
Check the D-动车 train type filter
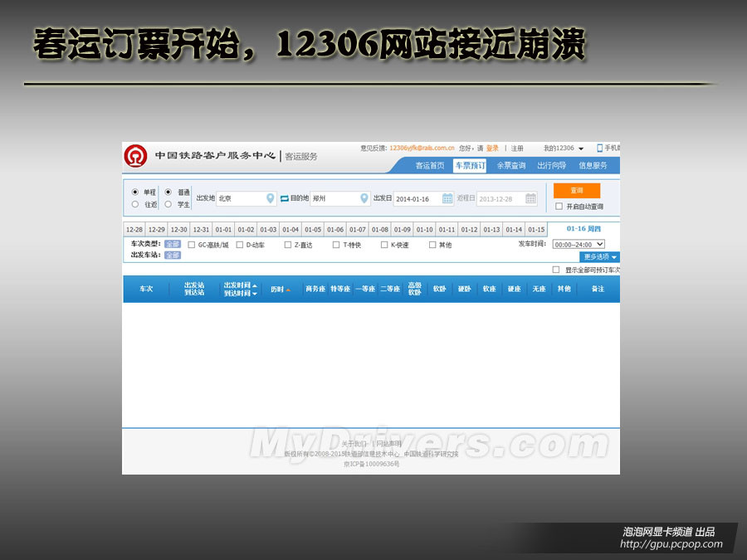238,244
